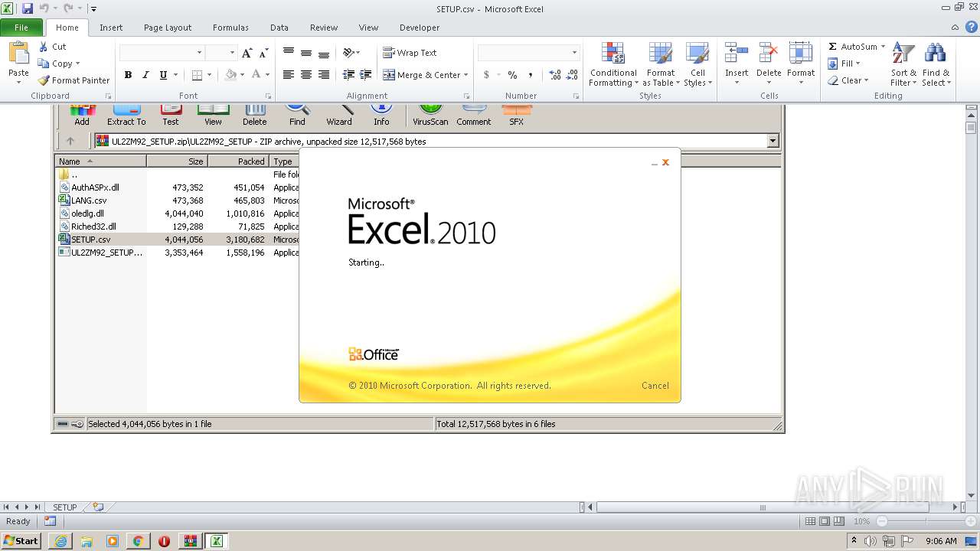Toggle Italic formatting

click(145, 75)
